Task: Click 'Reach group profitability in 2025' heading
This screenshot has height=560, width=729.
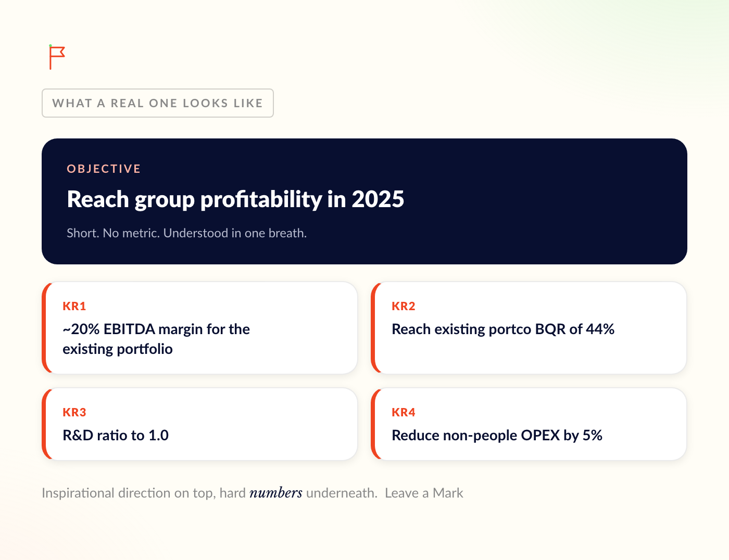Action: coord(235,199)
